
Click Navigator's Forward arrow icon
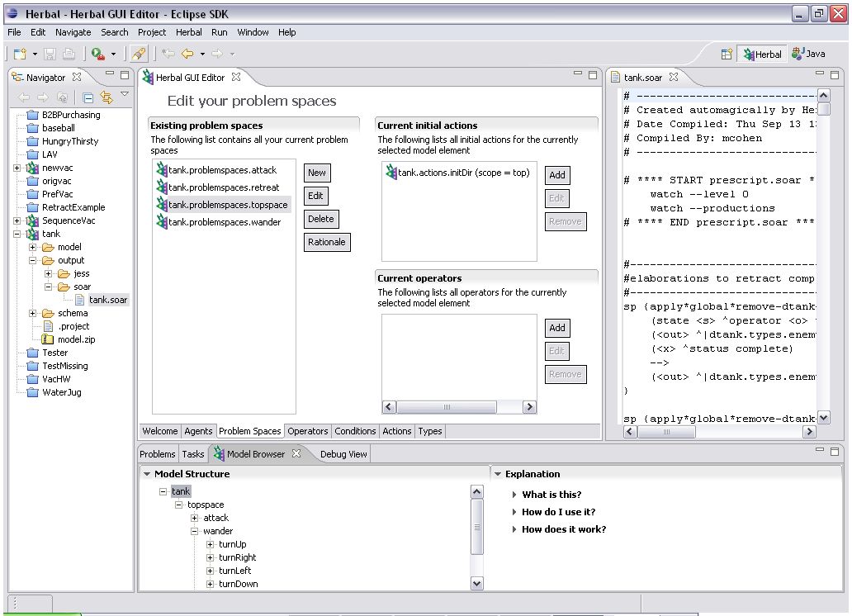pyautogui.click(x=43, y=97)
